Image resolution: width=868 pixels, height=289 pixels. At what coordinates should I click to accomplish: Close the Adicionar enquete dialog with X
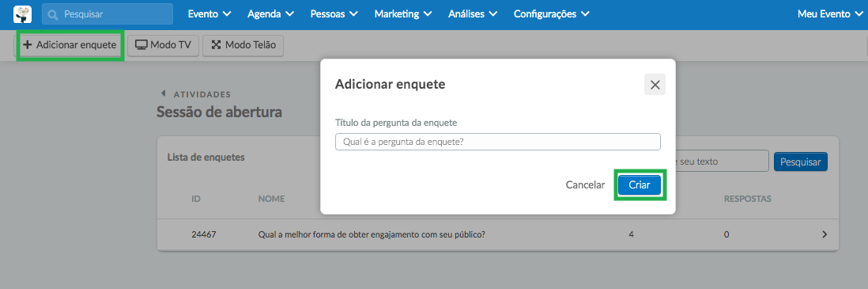[x=655, y=85]
